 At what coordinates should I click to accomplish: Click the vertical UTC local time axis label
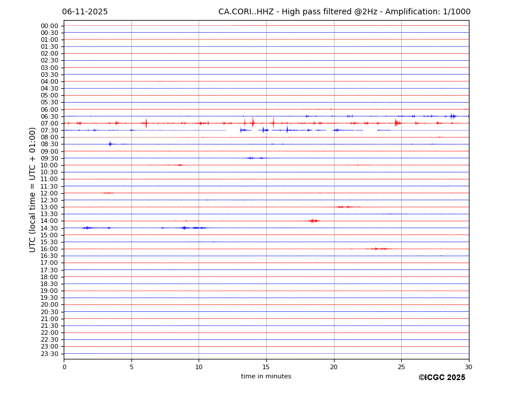(x=33, y=189)
